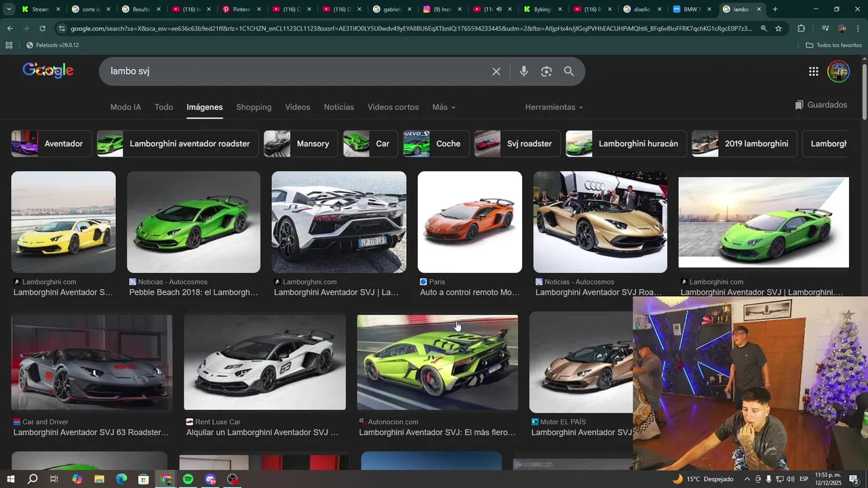
Task: Open the weather widget showing 15°C Despejado
Action: (703, 479)
